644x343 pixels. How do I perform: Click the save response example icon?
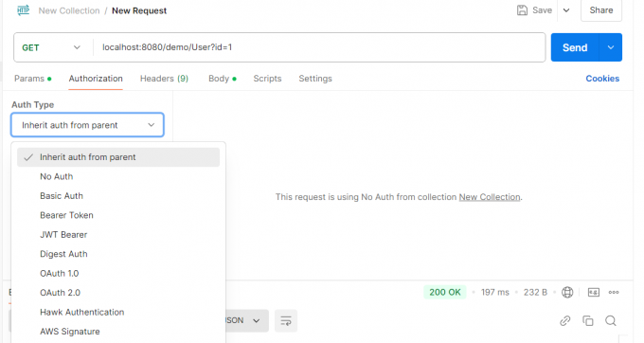tap(594, 292)
